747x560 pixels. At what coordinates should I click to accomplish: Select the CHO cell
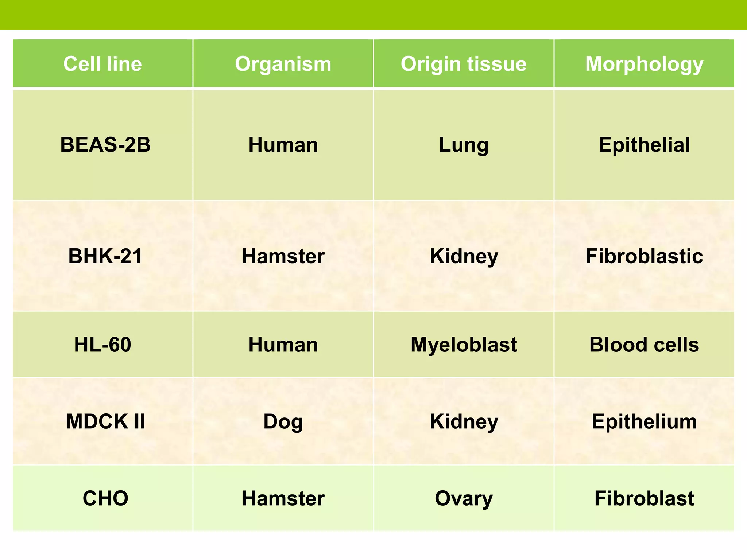click(x=103, y=498)
